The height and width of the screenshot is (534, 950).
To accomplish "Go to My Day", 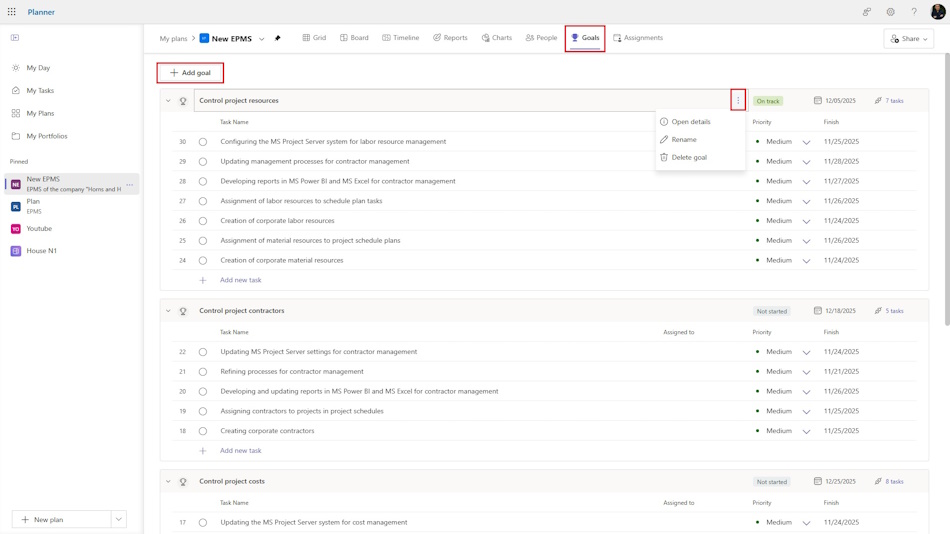I will (x=38, y=68).
